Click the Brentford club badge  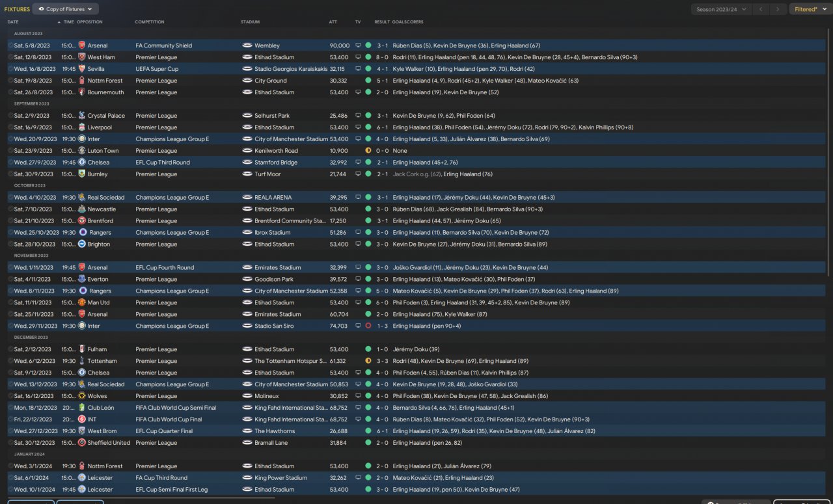[x=81, y=221]
